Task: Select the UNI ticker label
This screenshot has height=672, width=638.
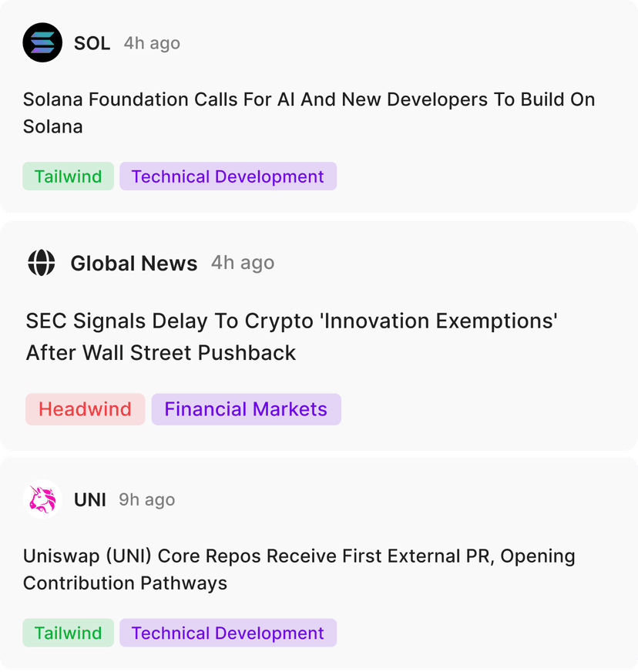Action: (90, 500)
